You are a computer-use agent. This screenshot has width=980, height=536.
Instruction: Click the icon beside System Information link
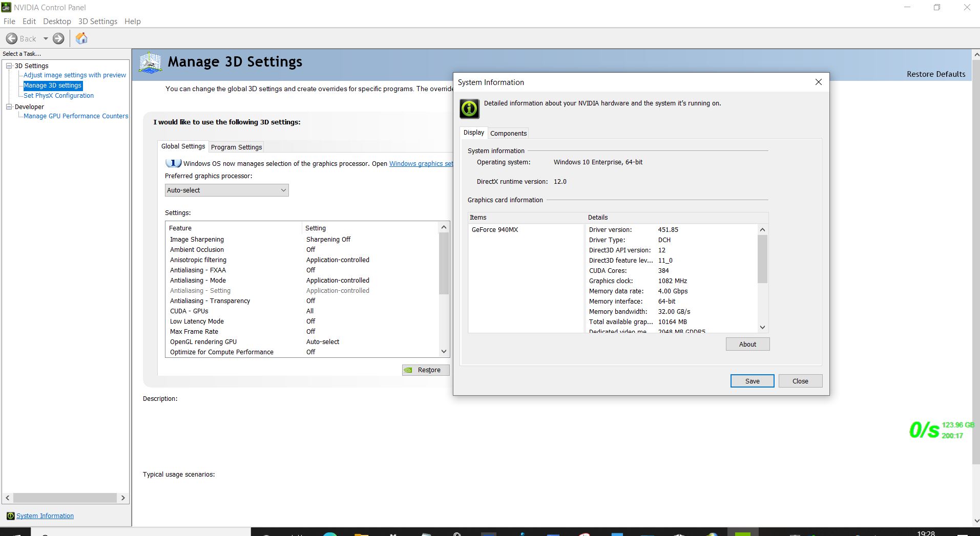[x=10, y=516]
